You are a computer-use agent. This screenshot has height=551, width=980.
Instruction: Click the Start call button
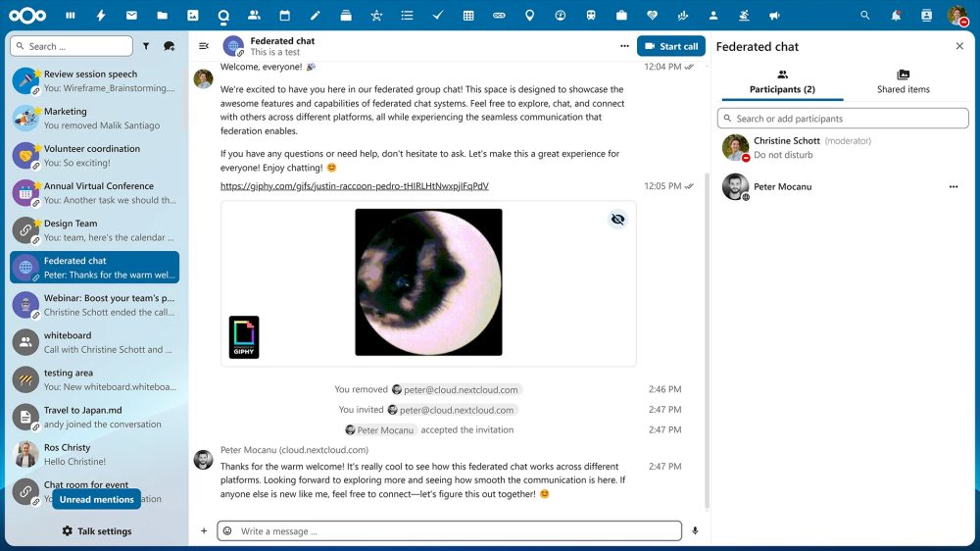pyautogui.click(x=671, y=46)
